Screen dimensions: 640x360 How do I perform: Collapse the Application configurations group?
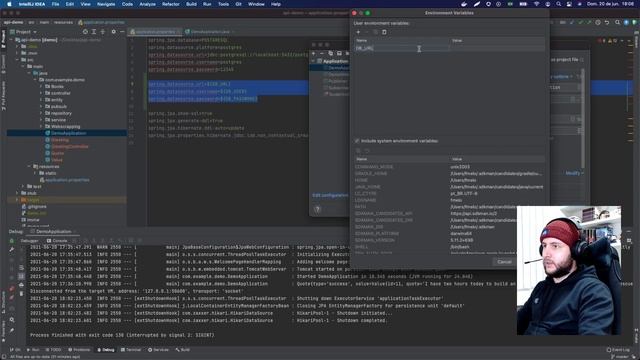314,61
